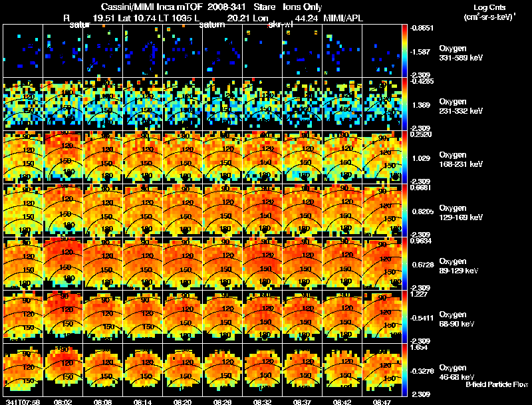This screenshot has height=405, width=532.
Task: Click the 'Oxygen 168-231 keV' row label
Action: click(461, 160)
